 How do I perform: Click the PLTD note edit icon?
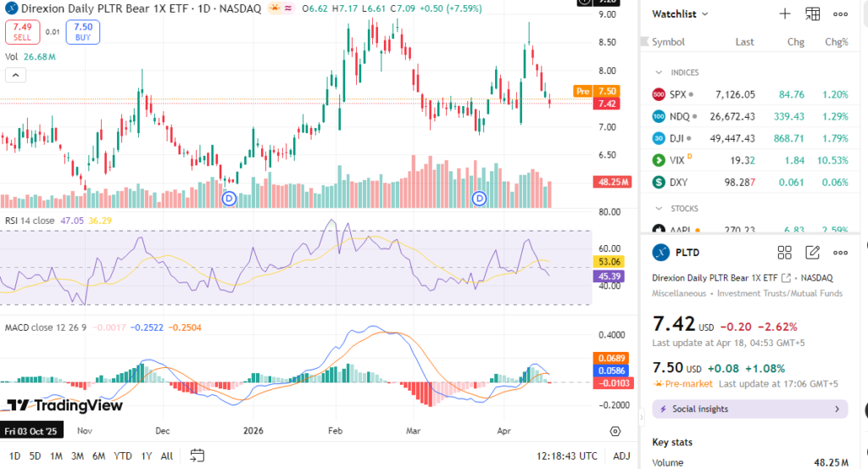tap(812, 252)
